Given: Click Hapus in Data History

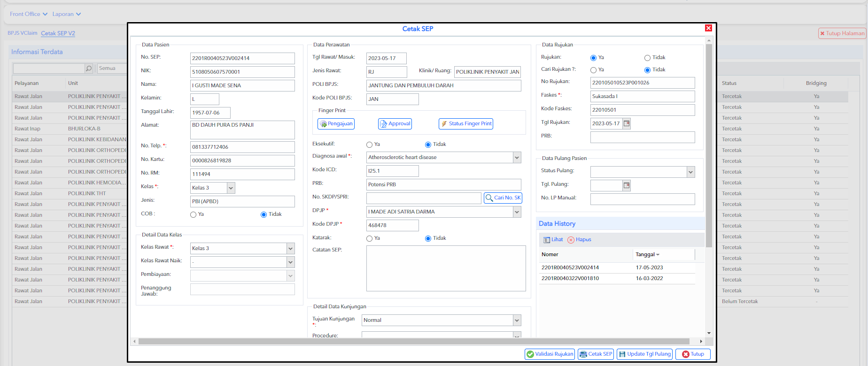Looking at the screenshot, I should [580, 240].
